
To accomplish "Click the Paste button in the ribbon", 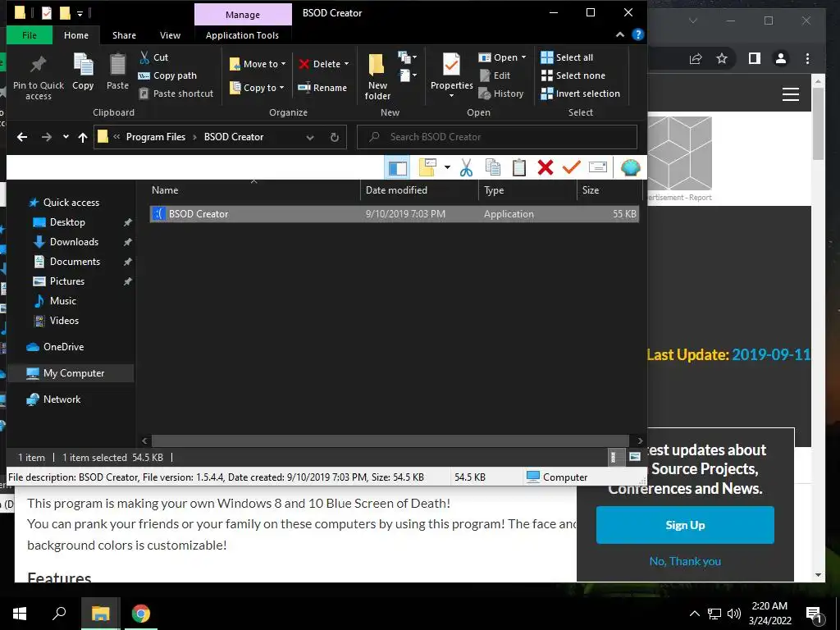I will [x=117, y=72].
